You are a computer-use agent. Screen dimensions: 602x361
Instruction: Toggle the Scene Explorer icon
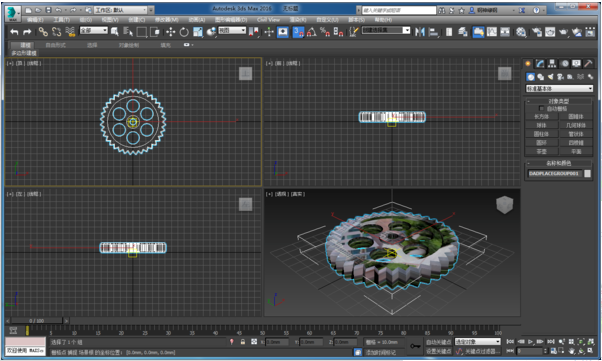coord(449,32)
